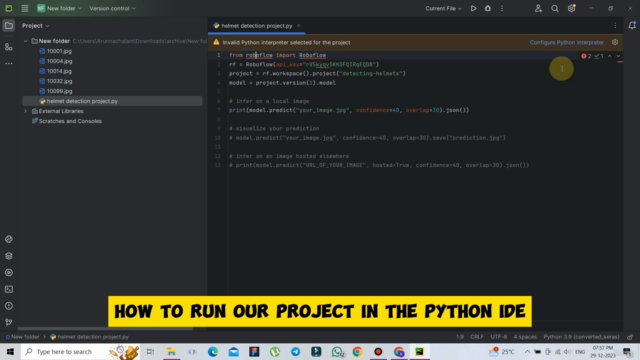This screenshot has width=640, height=360.
Task: Open the Services tool window
Action: 9,273
